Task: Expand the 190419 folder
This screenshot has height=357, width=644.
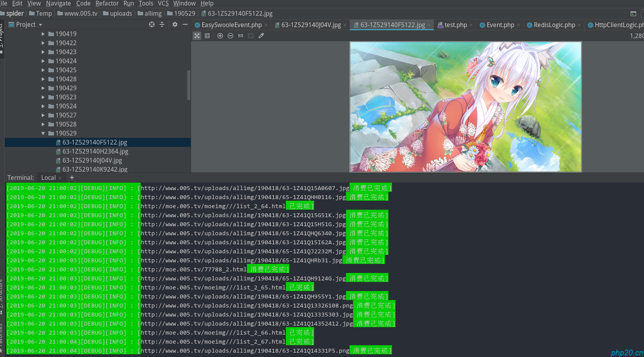Action: [x=43, y=34]
